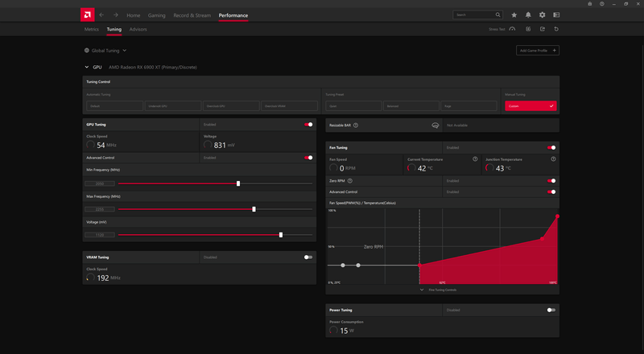The image size is (644, 354).
Task: Expand Fine Tuning Controls
Action: click(x=438, y=290)
